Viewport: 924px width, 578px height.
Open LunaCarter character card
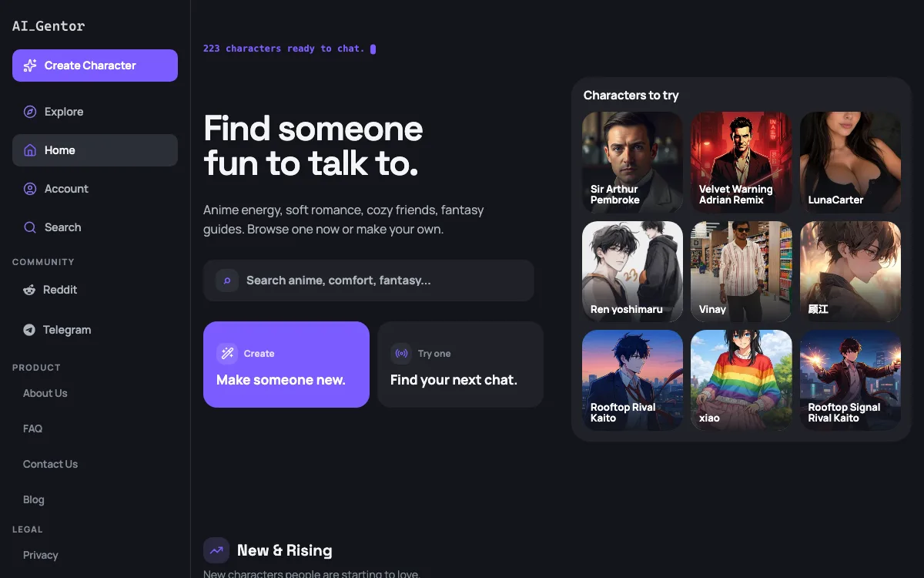[850, 163]
